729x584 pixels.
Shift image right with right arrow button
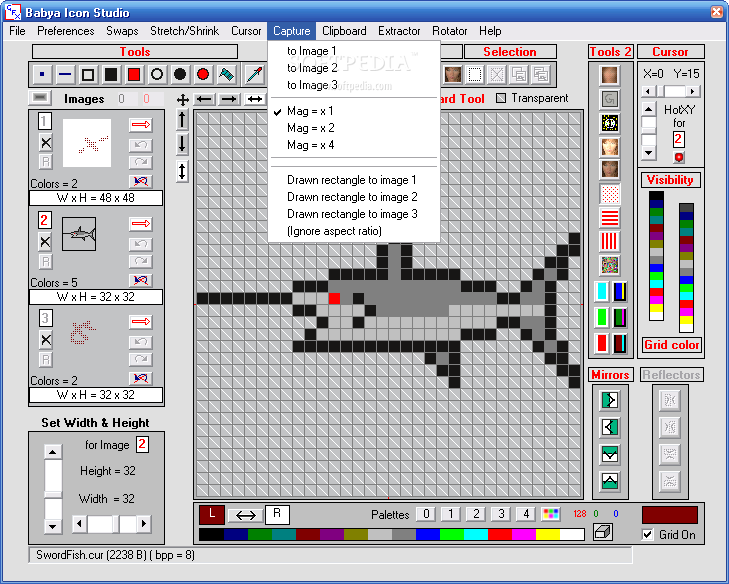[228, 99]
